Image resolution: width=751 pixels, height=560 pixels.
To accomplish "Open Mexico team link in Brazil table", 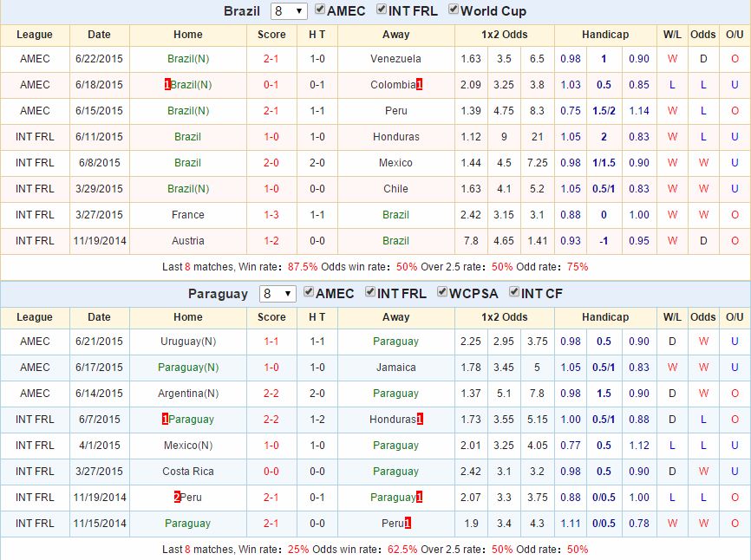I will point(395,163).
